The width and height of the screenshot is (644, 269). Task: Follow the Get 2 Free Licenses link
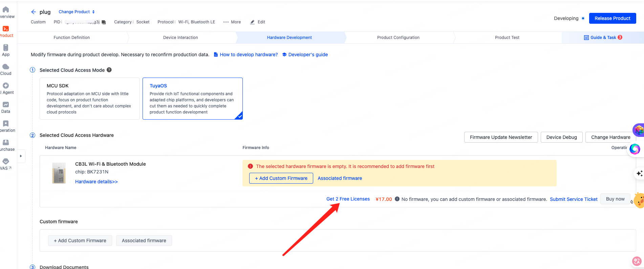348,199
